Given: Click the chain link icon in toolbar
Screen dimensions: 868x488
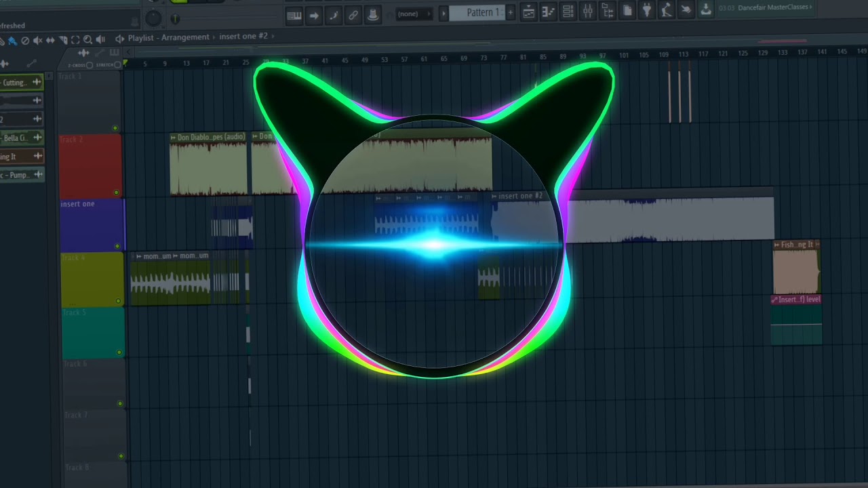Looking at the screenshot, I should (x=353, y=15).
